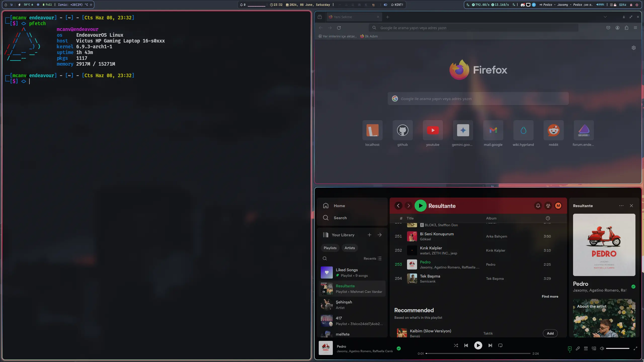Open the 417 playlist
This screenshot has width=644, height=362.
point(352,321)
